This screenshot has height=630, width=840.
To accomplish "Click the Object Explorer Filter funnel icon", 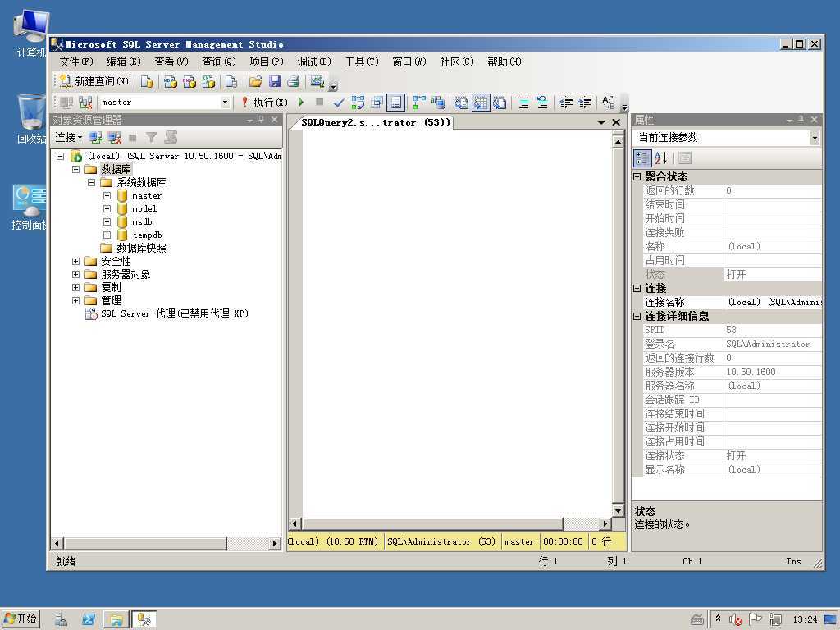I will (x=152, y=138).
